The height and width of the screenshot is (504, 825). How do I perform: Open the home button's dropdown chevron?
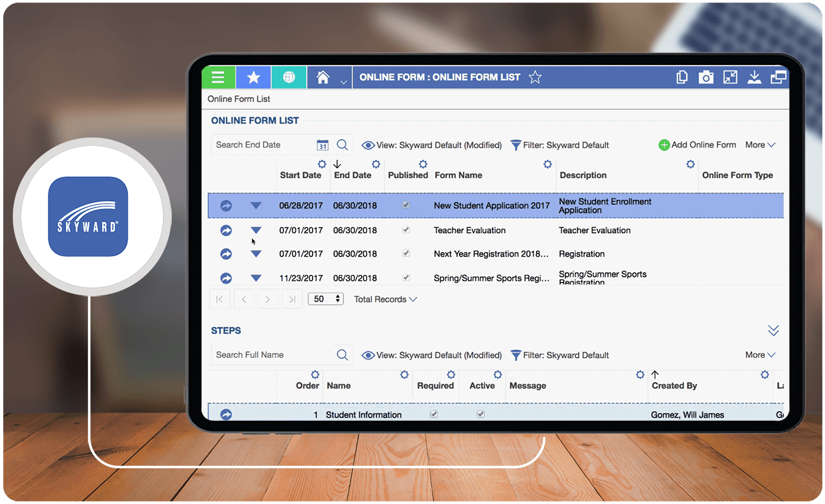click(342, 81)
